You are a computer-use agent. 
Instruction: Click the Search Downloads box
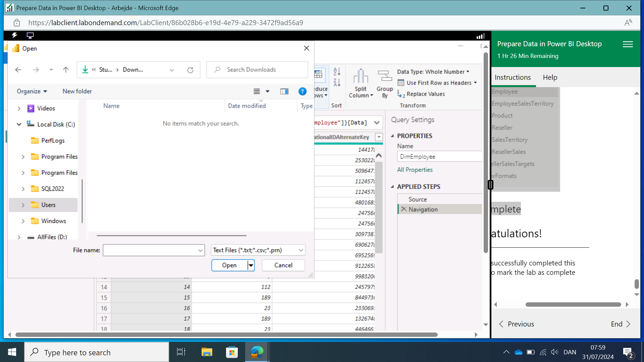point(257,70)
